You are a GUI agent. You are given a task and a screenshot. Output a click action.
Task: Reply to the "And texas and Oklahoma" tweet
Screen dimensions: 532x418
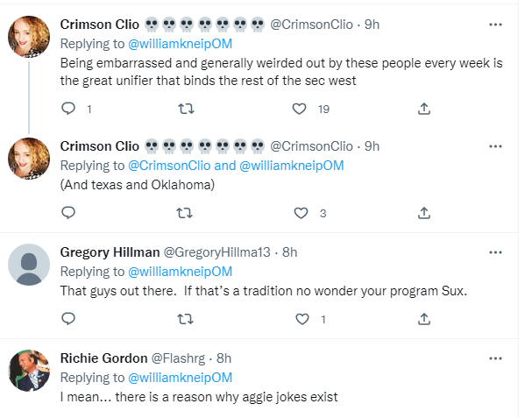point(69,213)
